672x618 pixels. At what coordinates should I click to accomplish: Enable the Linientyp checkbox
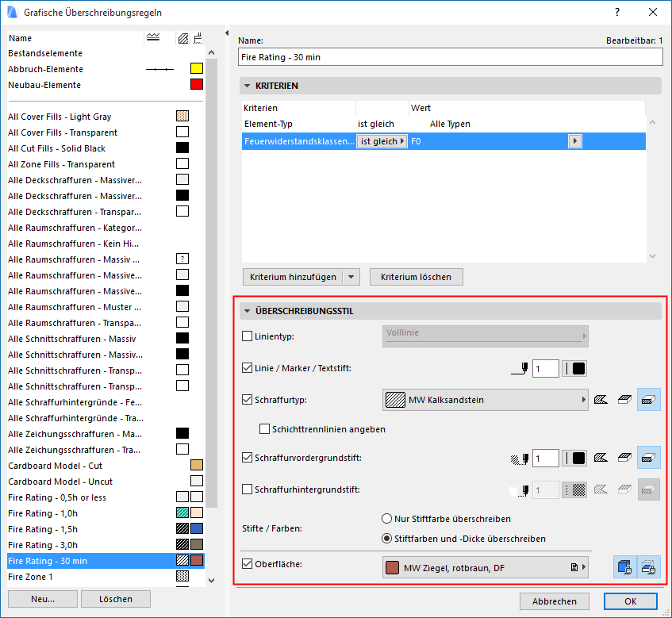248,336
